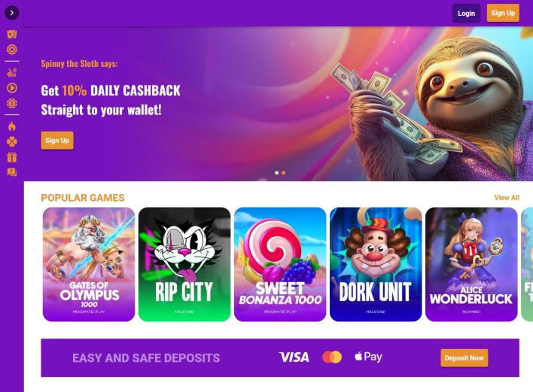This screenshot has height=392, width=533.
Task: Open the casino chip sidebar icon
Action: (12, 50)
